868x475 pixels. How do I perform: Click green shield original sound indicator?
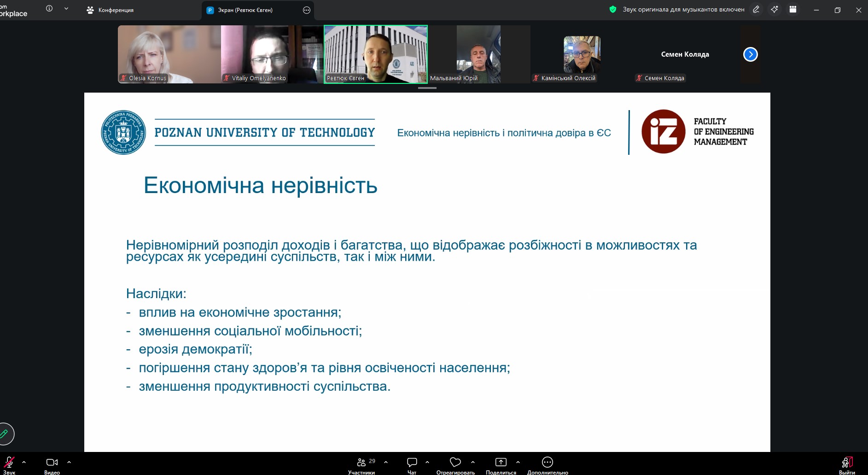click(x=612, y=10)
